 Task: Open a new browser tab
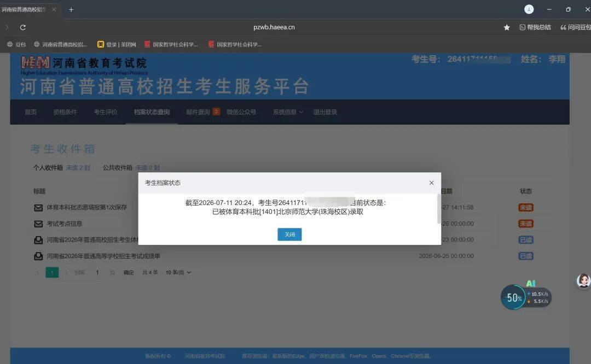coord(71,10)
